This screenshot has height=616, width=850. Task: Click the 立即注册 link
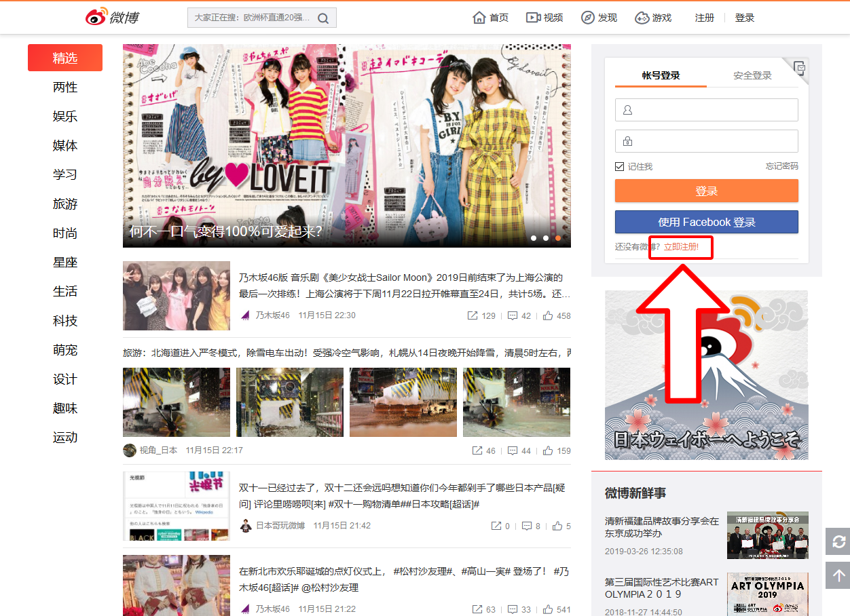pos(681,246)
